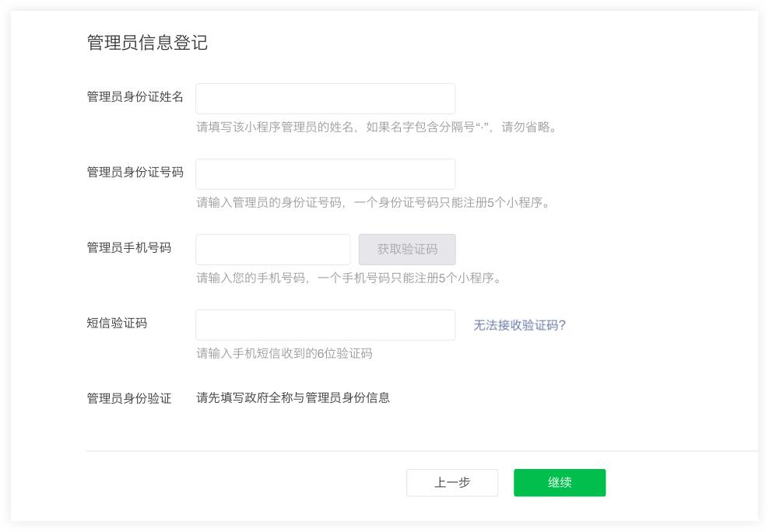Click the 管理员身份验证 label

click(x=128, y=395)
